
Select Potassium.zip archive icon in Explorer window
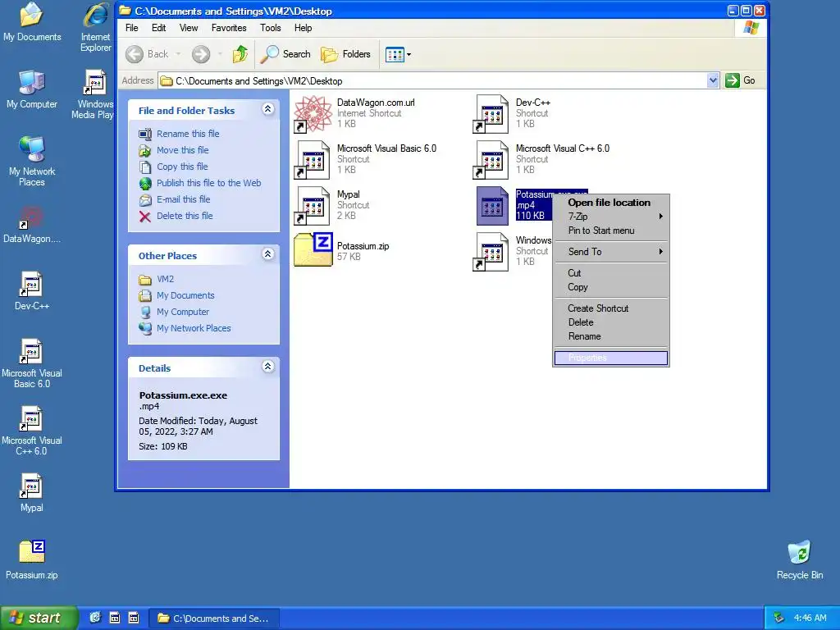coord(313,249)
